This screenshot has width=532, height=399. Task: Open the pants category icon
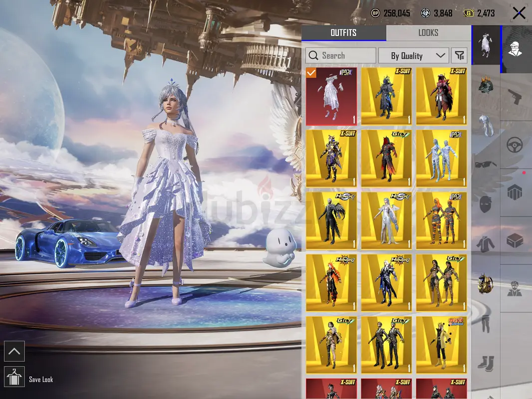tap(486, 323)
